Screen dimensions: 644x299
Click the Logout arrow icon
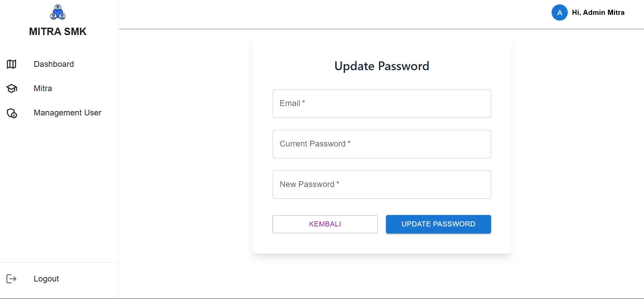tap(11, 279)
